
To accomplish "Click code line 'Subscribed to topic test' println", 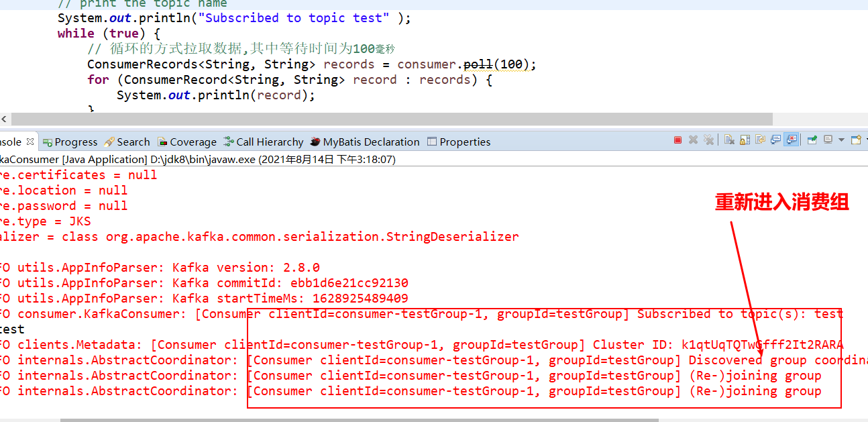I will 234,18.
